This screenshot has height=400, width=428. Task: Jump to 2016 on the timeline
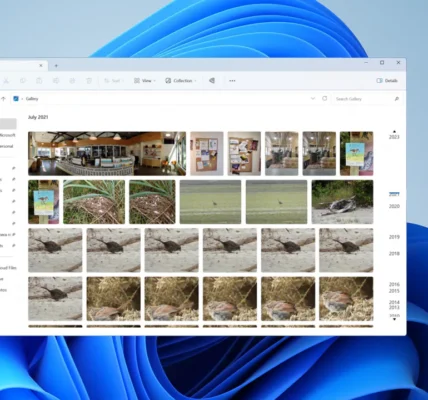point(394,285)
